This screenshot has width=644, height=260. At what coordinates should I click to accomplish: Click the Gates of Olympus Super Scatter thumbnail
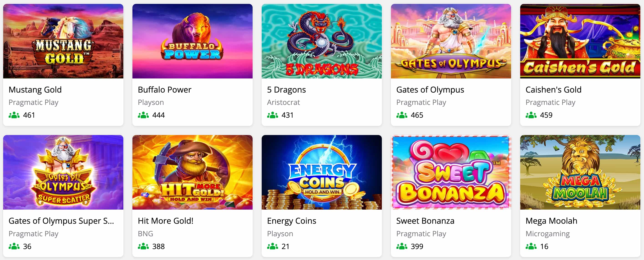click(x=63, y=172)
